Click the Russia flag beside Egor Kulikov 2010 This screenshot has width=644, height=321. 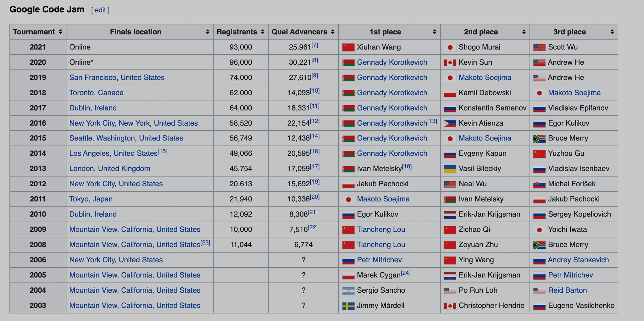pos(348,215)
